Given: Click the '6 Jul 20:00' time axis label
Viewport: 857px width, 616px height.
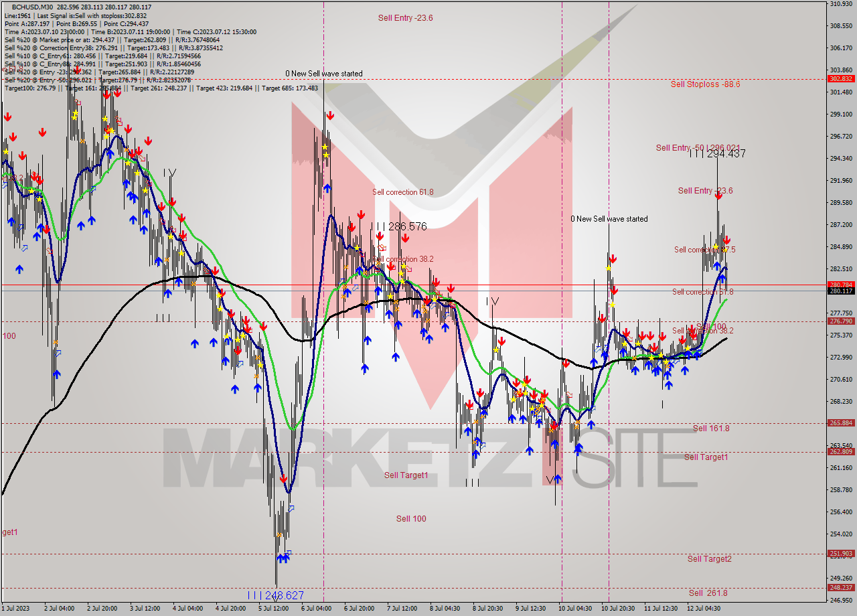Looking at the screenshot, I should (359, 609).
